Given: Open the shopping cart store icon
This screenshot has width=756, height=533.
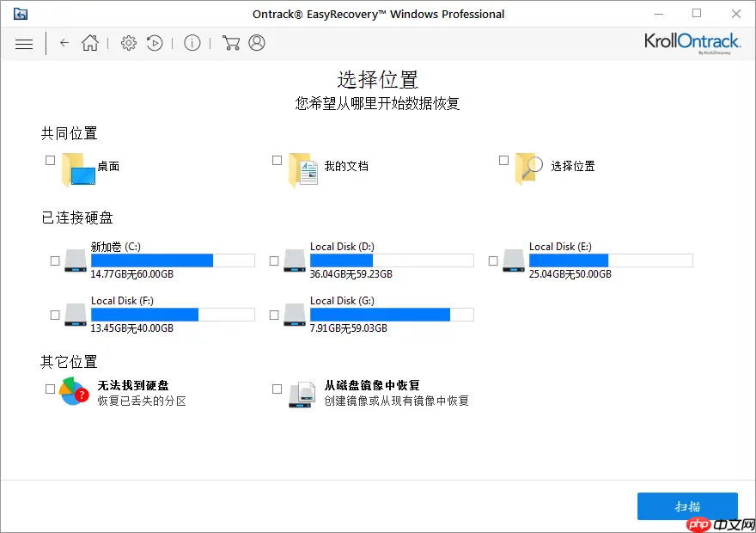Looking at the screenshot, I should 230,42.
